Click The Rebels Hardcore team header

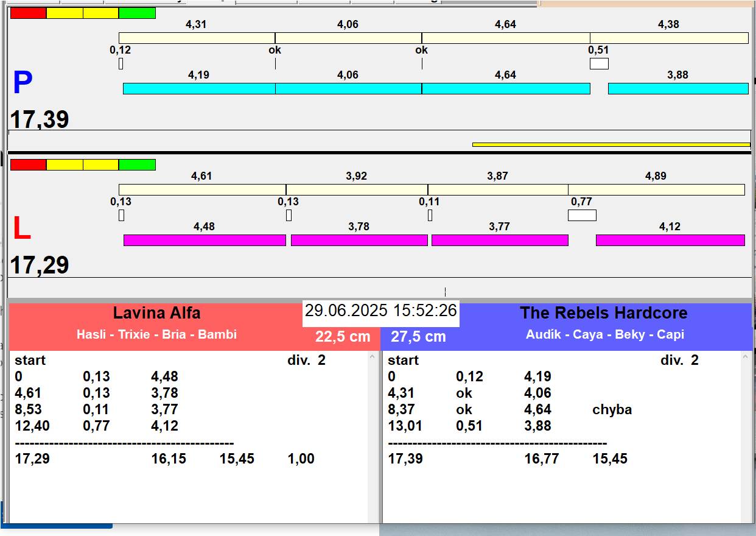[603, 314]
